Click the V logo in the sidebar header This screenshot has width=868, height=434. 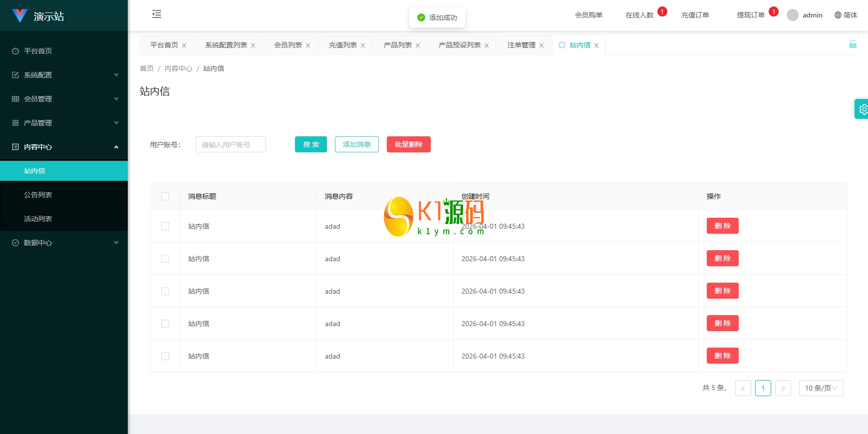click(x=19, y=15)
